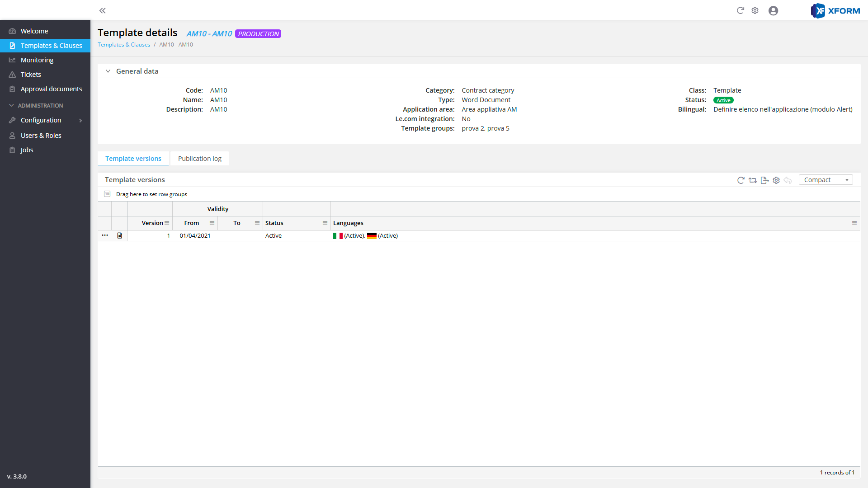The width and height of the screenshot is (868, 488).
Task: Open the Version column menu
Action: tap(167, 223)
